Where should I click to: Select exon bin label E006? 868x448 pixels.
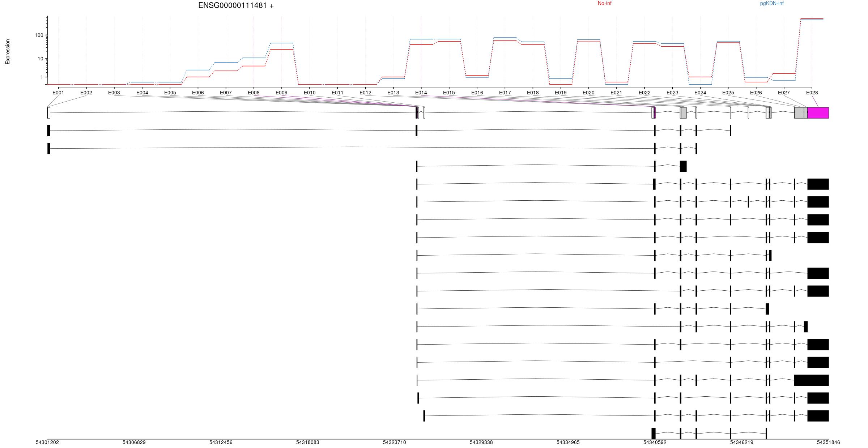point(198,93)
